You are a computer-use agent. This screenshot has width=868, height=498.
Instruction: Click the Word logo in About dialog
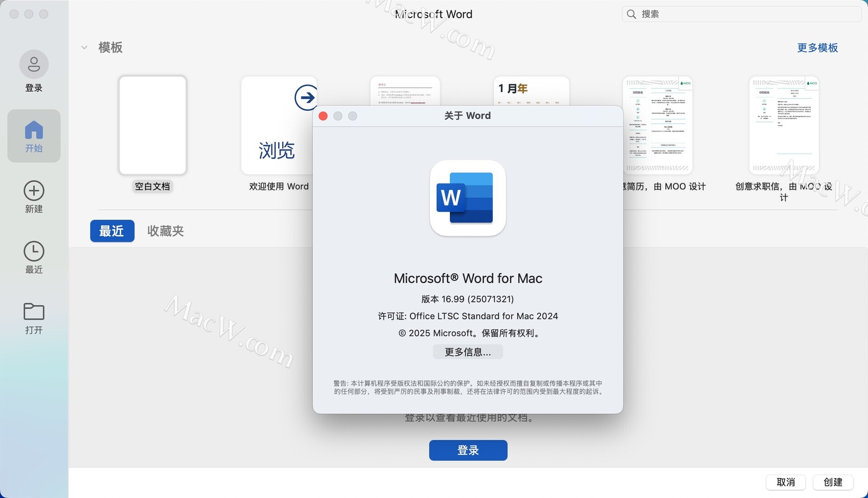[467, 198]
